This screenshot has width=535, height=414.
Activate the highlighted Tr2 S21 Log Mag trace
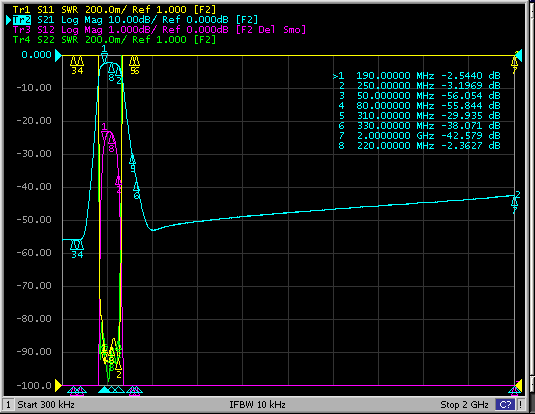click(x=135, y=20)
